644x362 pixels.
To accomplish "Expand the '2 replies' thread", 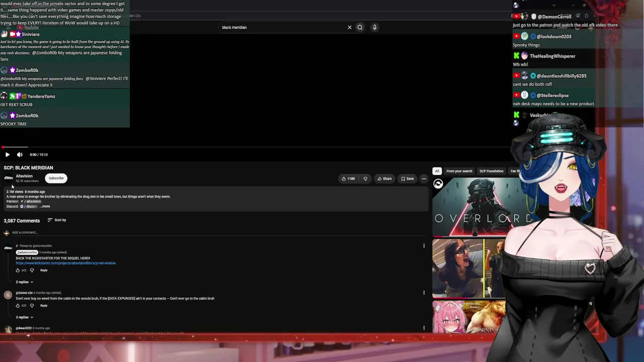I will click(x=24, y=282).
